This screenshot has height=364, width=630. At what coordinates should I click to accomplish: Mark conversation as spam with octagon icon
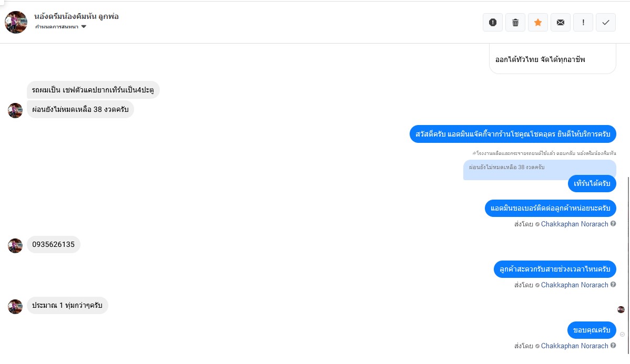point(493,23)
